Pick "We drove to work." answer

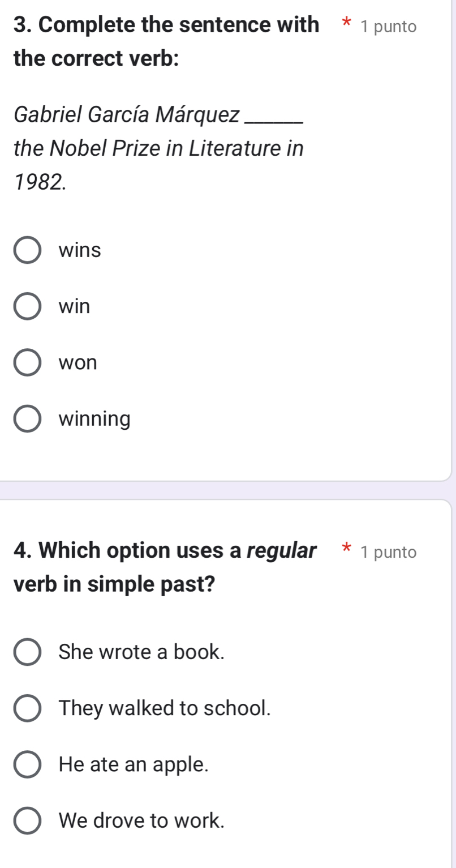(27, 820)
